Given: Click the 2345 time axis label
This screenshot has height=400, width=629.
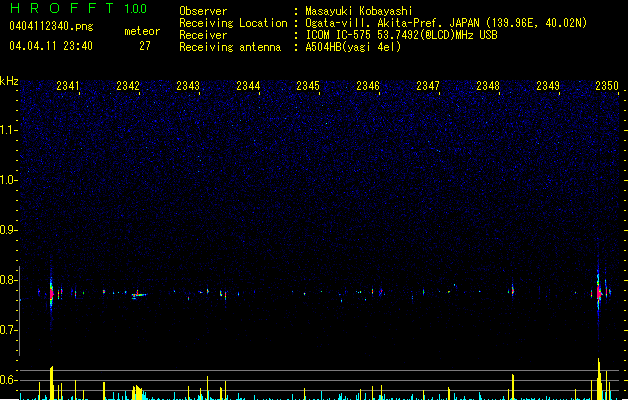Looking at the screenshot, I should click(308, 86).
